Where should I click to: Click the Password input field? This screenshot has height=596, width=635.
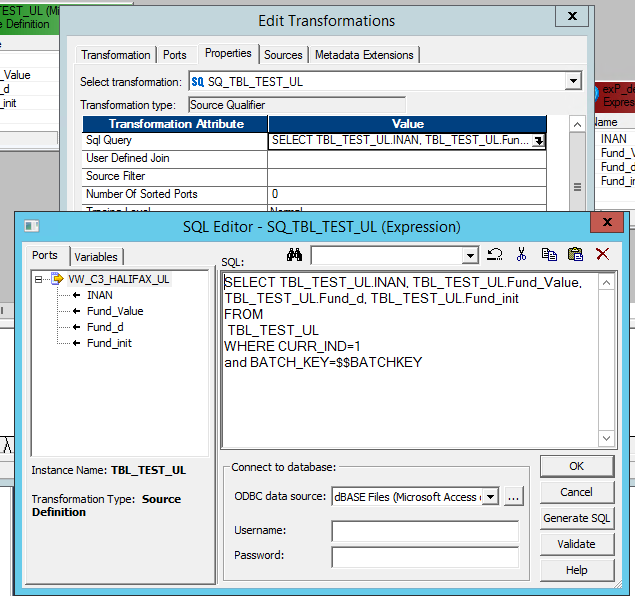[425, 557]
